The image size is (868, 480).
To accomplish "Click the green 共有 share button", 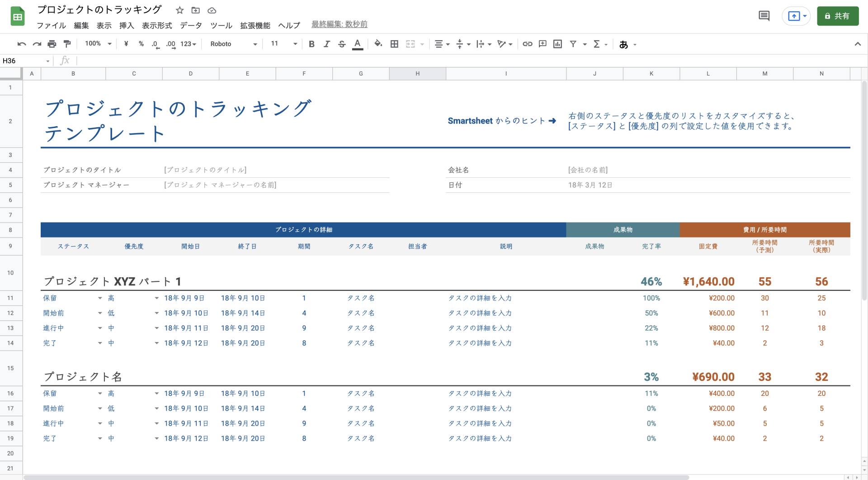I will pos(837,16).
